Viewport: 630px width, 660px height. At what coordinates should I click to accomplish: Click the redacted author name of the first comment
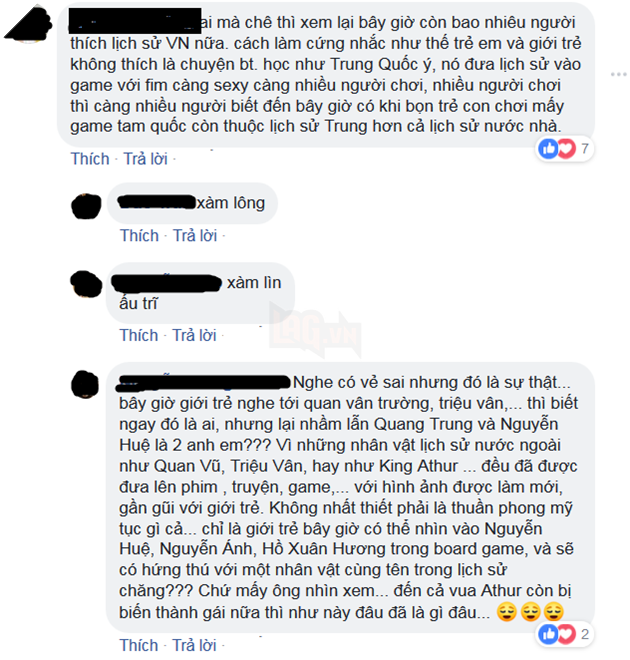click(x=135, y=21)
